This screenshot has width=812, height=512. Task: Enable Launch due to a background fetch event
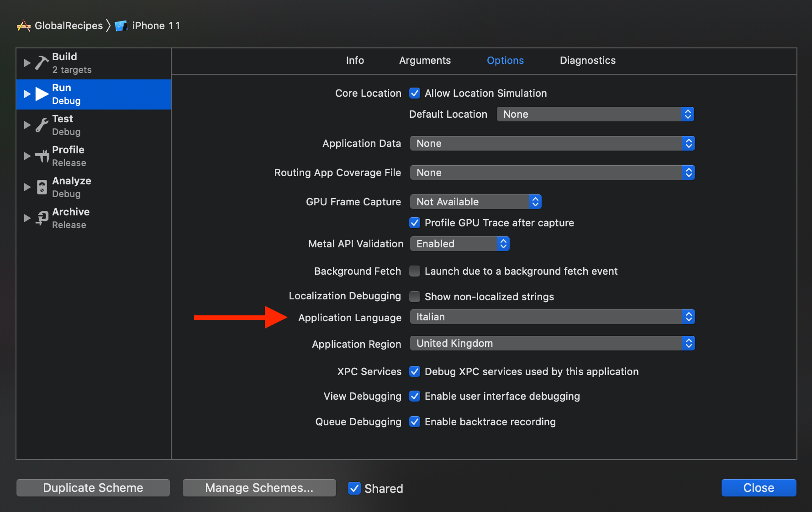pos(414,271)
